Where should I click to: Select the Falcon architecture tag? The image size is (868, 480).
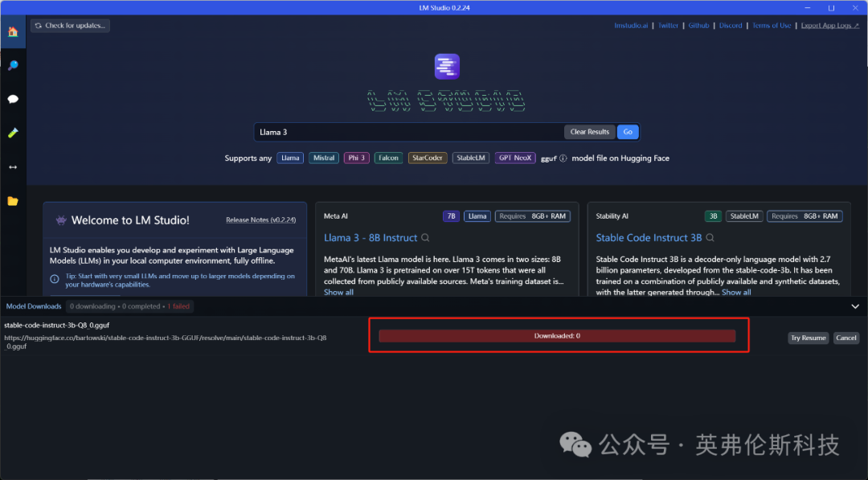[388, 158]
